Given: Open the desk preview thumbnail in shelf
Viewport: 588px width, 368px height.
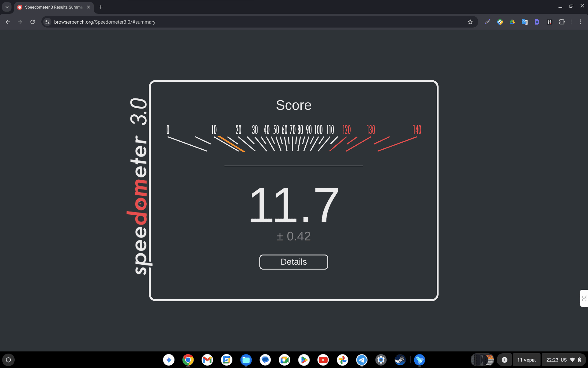Looking at the screenshot, I should 482,360.
